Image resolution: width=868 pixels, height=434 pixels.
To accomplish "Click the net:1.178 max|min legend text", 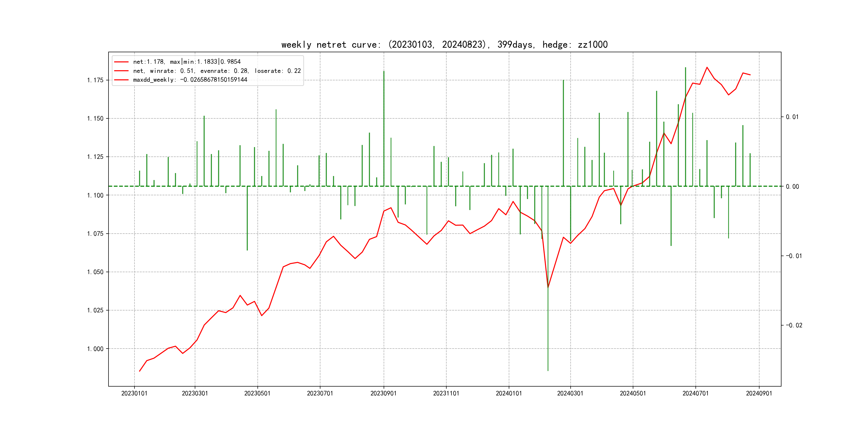I will (x=187, y=62).
